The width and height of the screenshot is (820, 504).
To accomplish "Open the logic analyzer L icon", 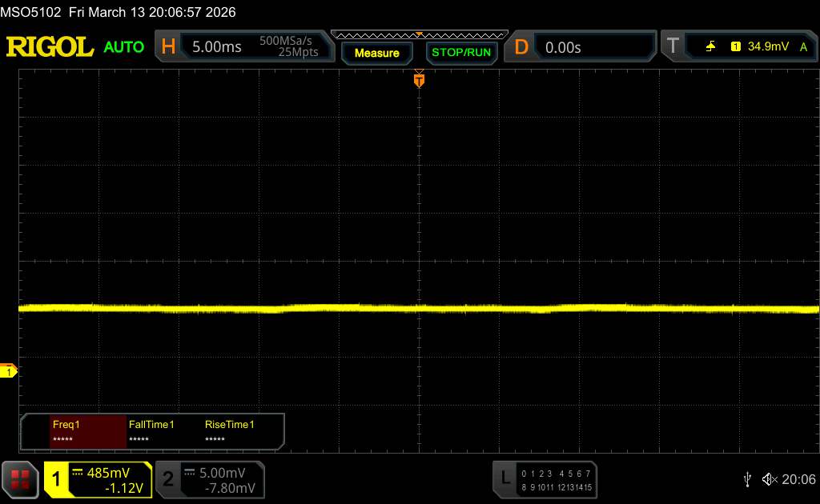I will coord(504,478).
